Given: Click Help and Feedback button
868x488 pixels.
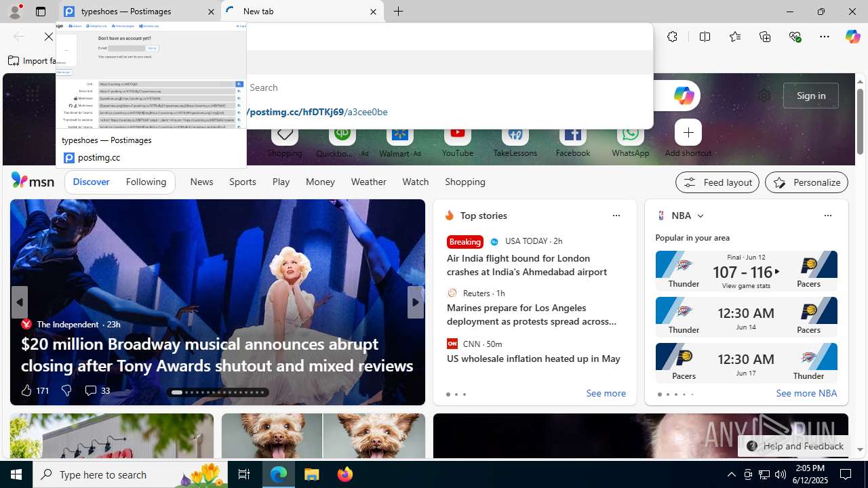Looking at the screenshot, I should [x=794, y=446].
